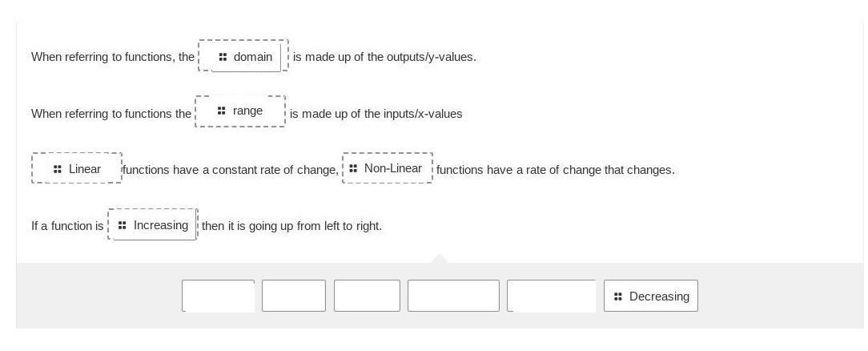The width and height of the screenshot is (868, 351).
Task: Select the word 'domain' in its answer chip
Action: pos(253,57)
